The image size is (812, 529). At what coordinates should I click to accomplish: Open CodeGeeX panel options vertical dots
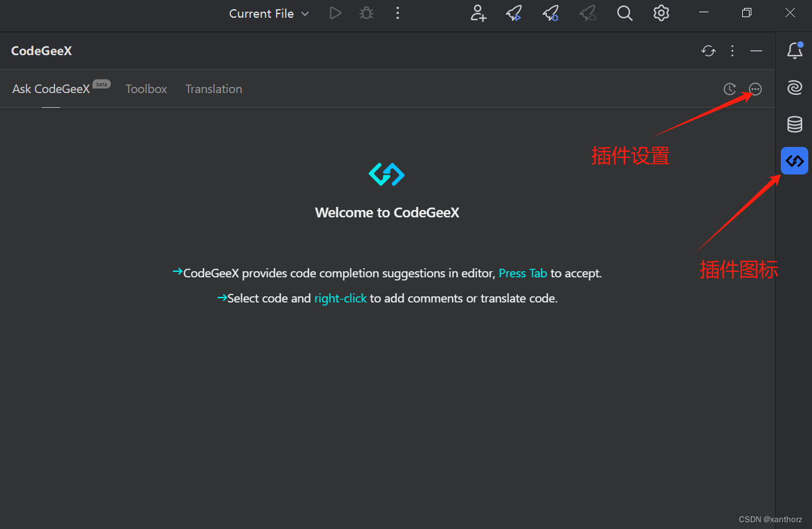tap(732, 51)
